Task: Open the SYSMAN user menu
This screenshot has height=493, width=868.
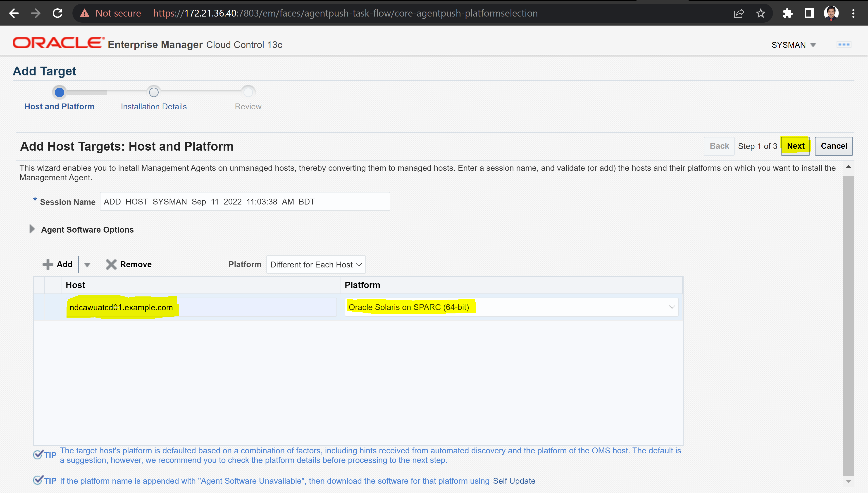Action: pyautogui.click(x=794, y=45)
